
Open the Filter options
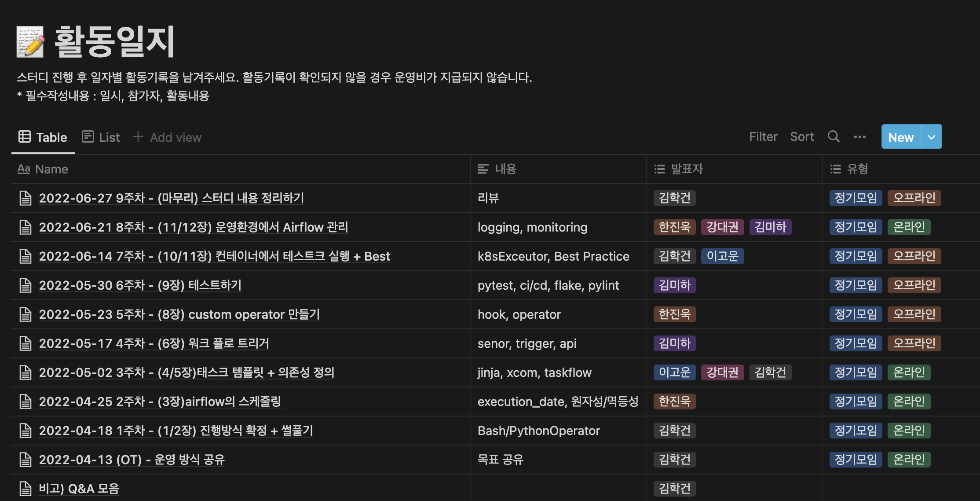763,137
